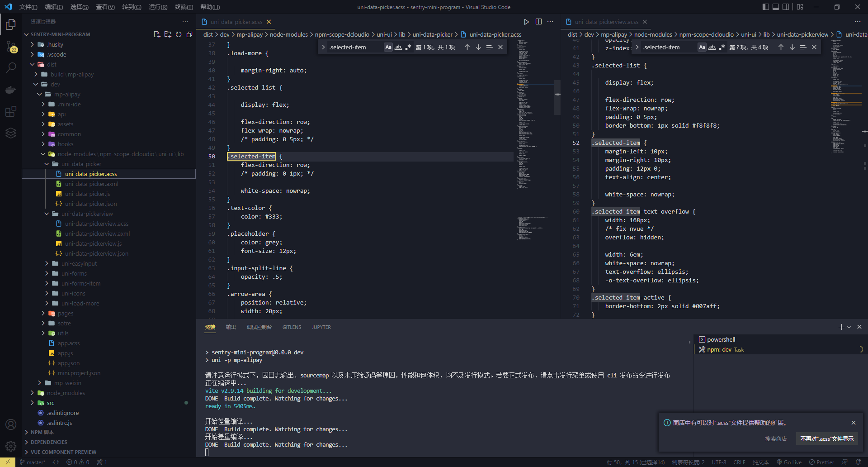Viewport: 868px width, 467px height.
Task: Click the Customize Layout icon in title bar
Action: pos(800,7)
